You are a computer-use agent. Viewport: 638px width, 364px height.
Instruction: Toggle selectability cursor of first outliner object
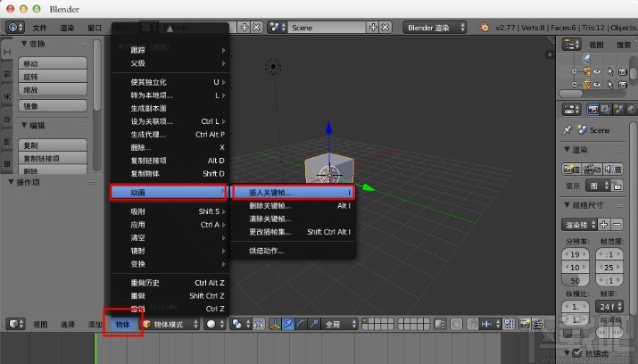tap(610, 71)
